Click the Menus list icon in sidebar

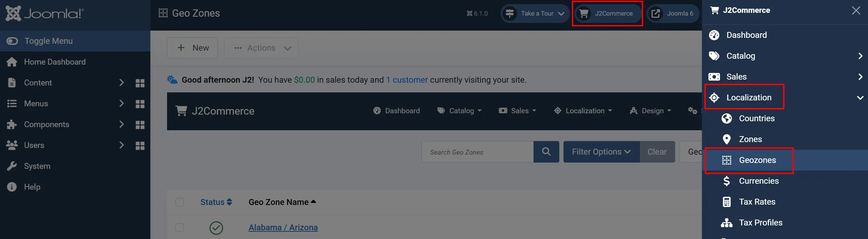pyautogui.click(x=12, y=104)
